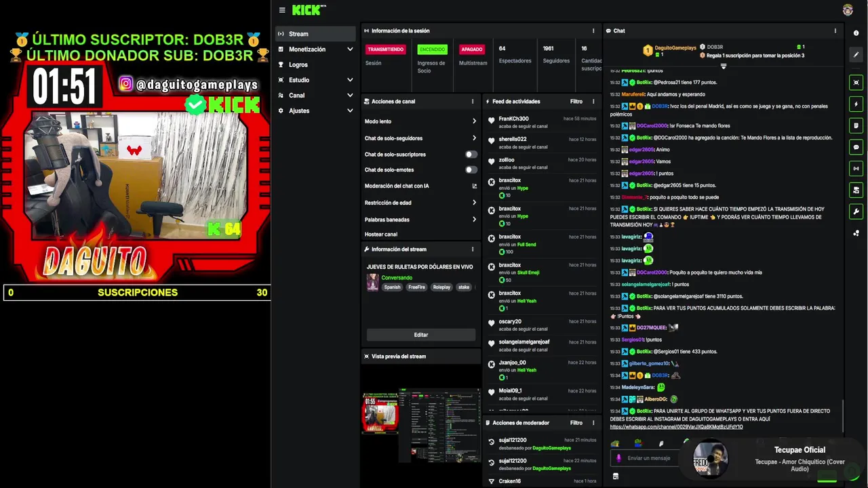This screenshot has height=488, width=868.
Task: Open options menu of Información del stream
Action: tap(473, 249)
